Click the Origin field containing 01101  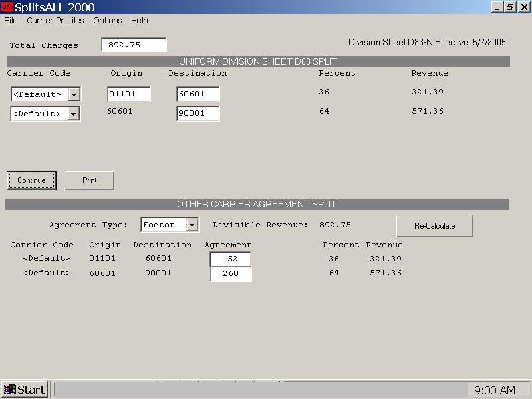coord(129,94)
